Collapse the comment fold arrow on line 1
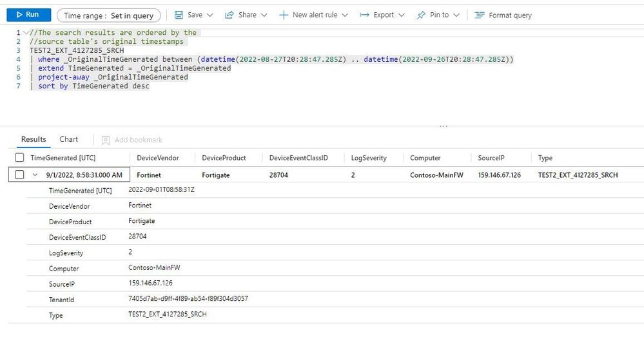 point(26,32)
